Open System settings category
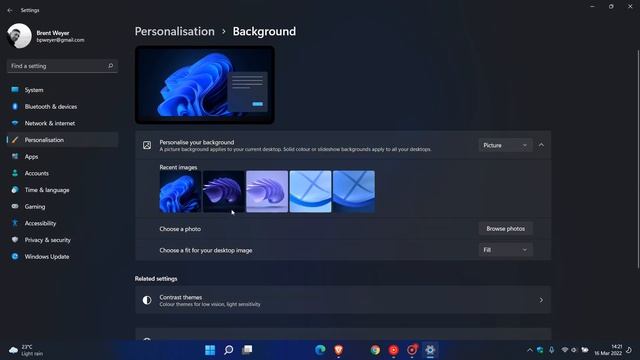Viewport: 640px width, 360px height. click(62, 90)
